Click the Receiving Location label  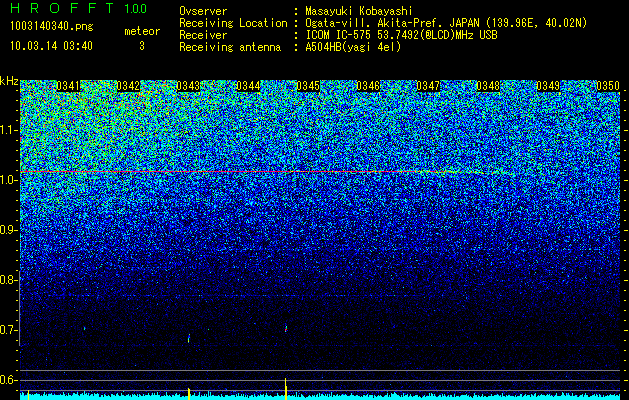tap(233, 23)
